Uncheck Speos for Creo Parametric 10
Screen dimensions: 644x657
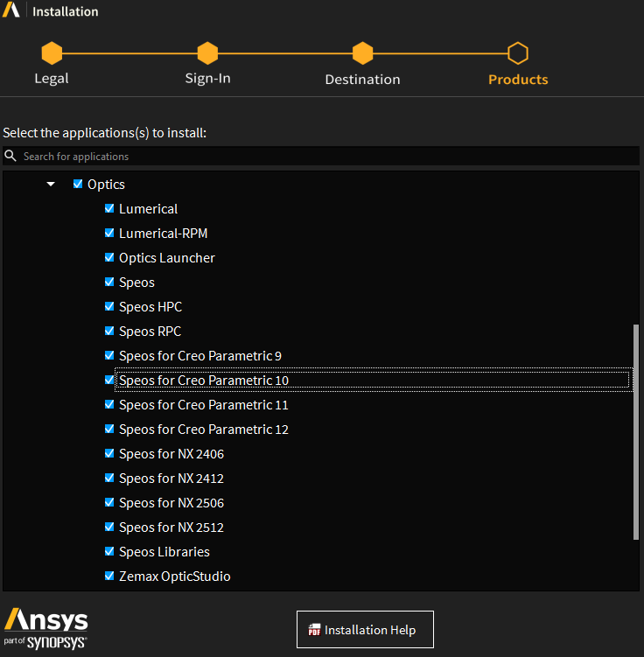(109, 380)
